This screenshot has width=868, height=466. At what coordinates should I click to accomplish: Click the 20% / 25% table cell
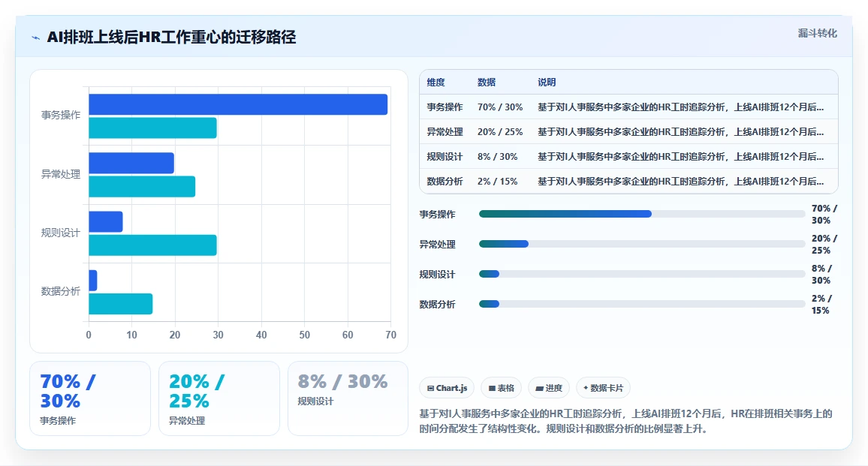tap(500, 132)
